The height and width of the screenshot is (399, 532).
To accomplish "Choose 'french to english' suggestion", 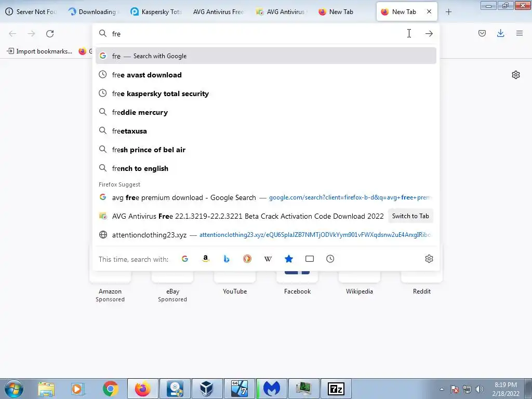I will coord(265,168).
